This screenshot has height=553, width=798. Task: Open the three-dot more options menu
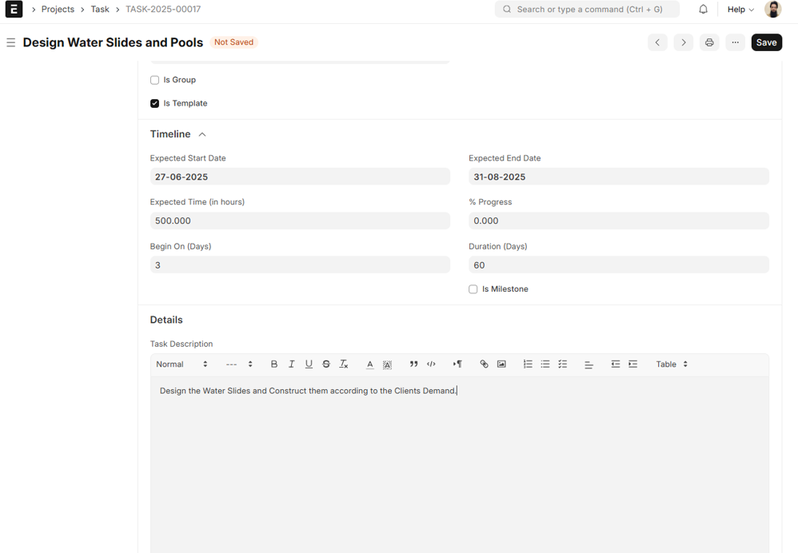click(735, 42)
